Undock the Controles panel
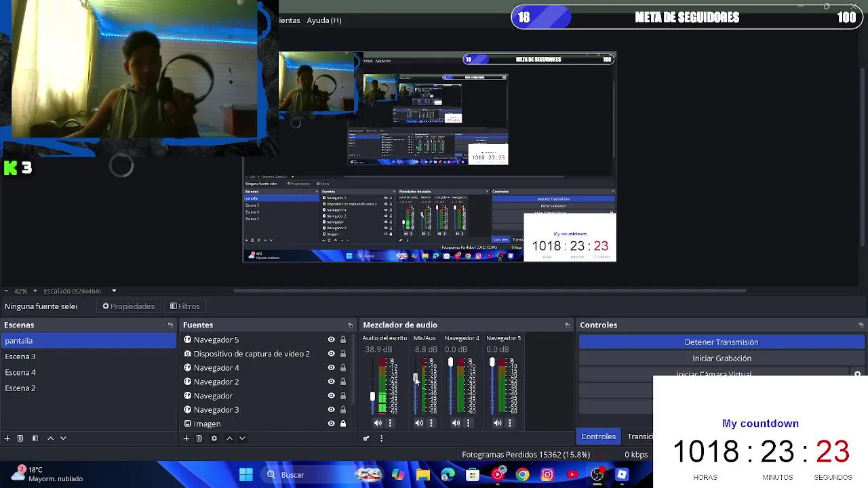The image size is (868, 488). point(861,325)
